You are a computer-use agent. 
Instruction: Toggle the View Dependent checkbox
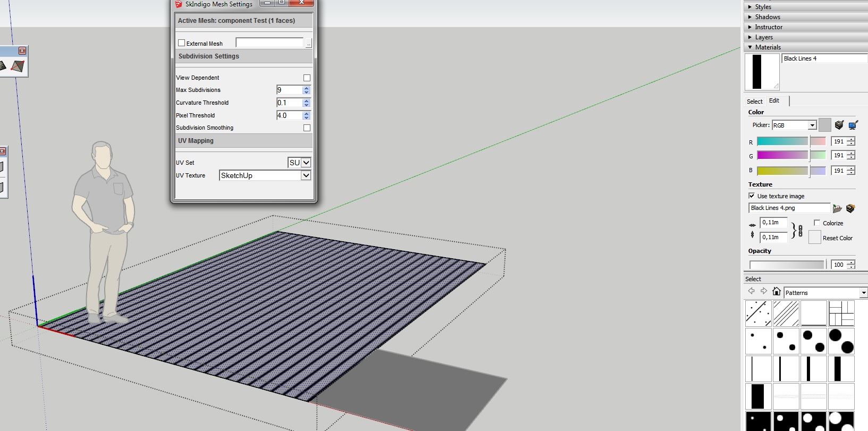pos(307,78)
